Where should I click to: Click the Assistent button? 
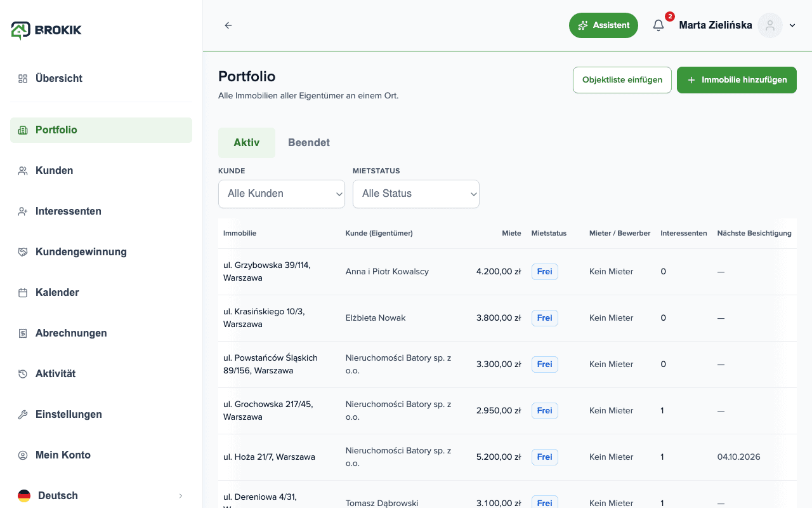point(603,25)
